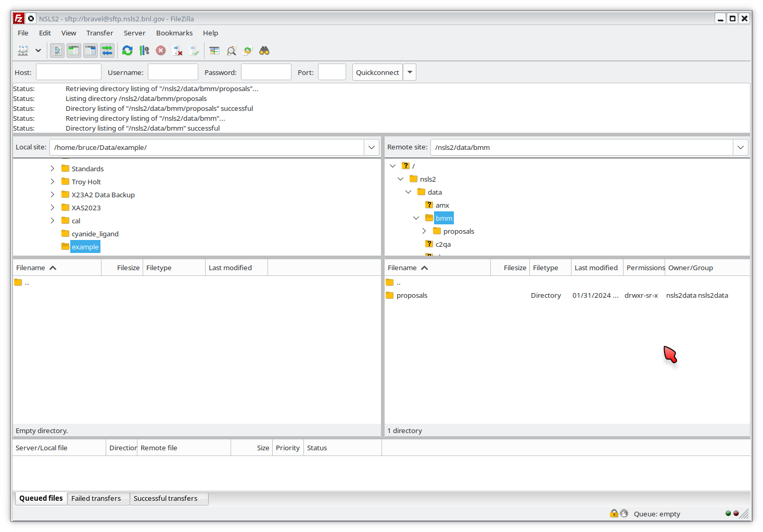The image size is (763, 532).
Task: Expand the XAS2023 folder
Action: (53, 207)
